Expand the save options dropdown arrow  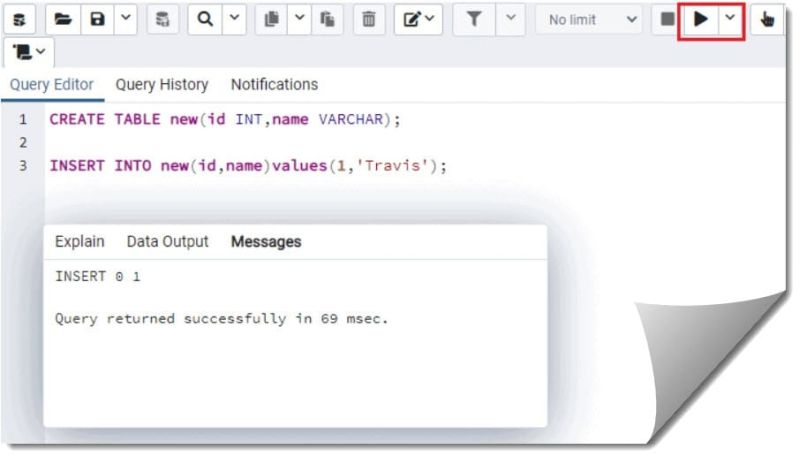(x=125, y=20)
